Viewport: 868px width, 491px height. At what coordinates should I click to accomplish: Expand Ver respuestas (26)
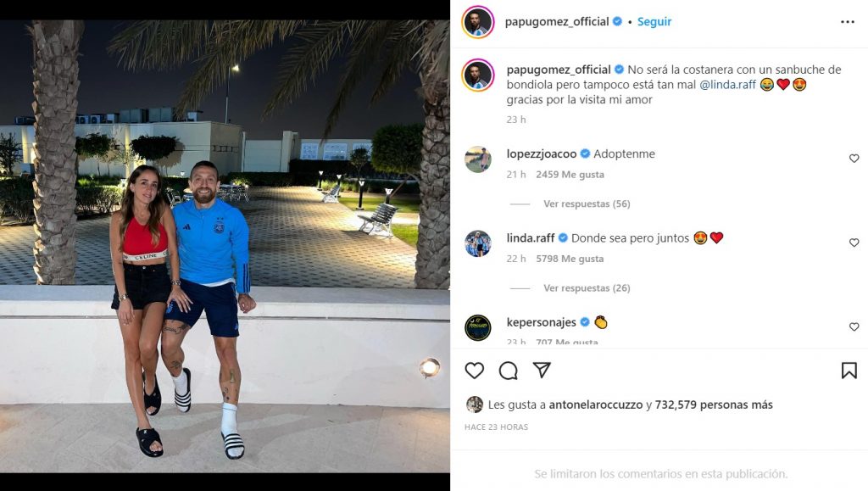click(587, 287)
